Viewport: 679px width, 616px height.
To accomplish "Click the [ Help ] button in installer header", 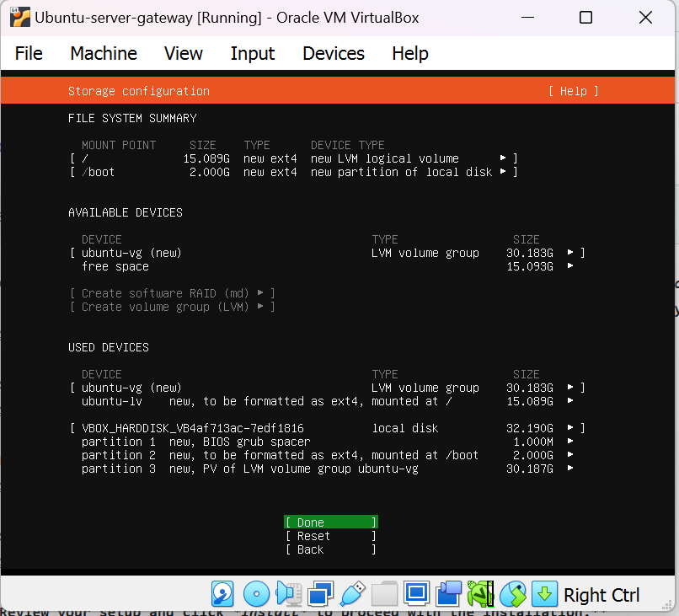I will [574, 91].
